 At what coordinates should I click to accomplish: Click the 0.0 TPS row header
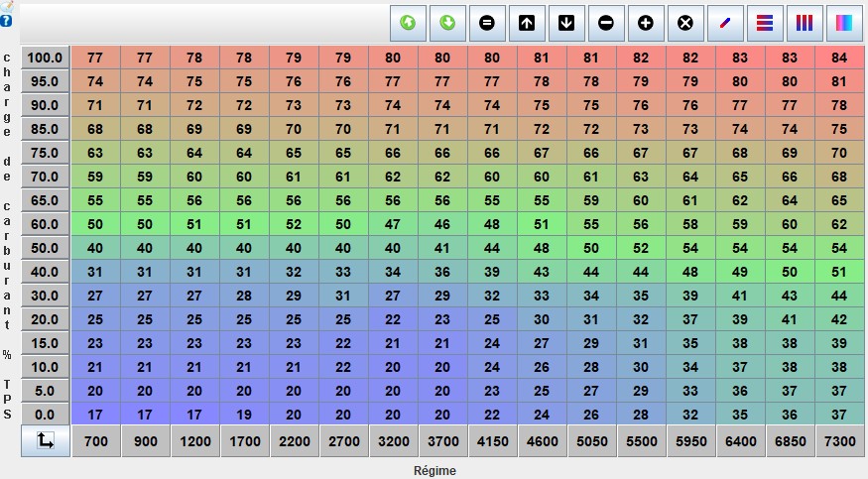[x=45, y=415]
